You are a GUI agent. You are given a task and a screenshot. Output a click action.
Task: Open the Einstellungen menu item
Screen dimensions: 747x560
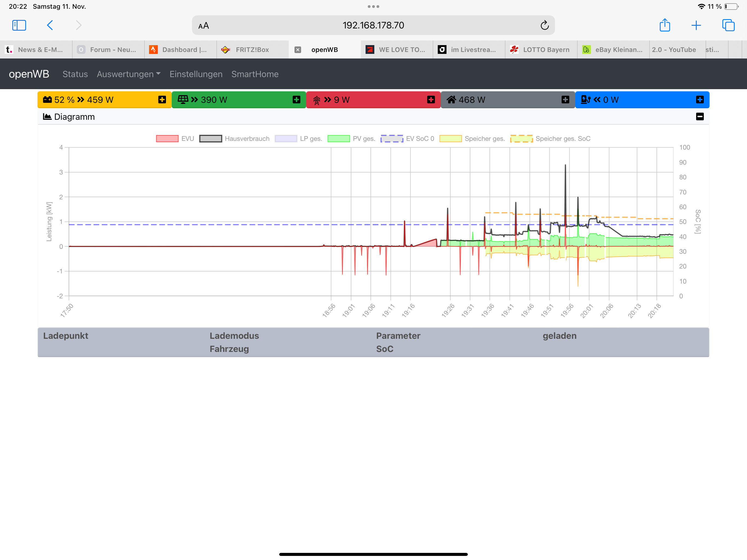coord(196,74)
